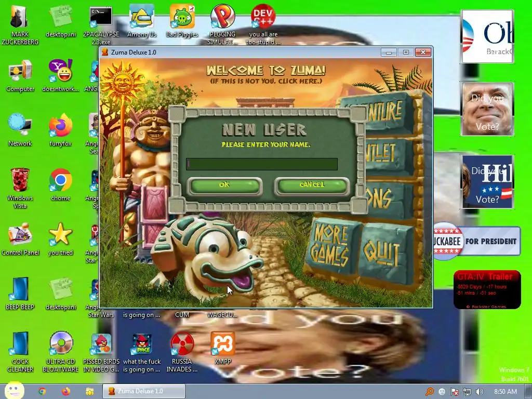Launch the furryfox Firefox shortcut
This screenshot has width=532, height=399.
point(60,130)
